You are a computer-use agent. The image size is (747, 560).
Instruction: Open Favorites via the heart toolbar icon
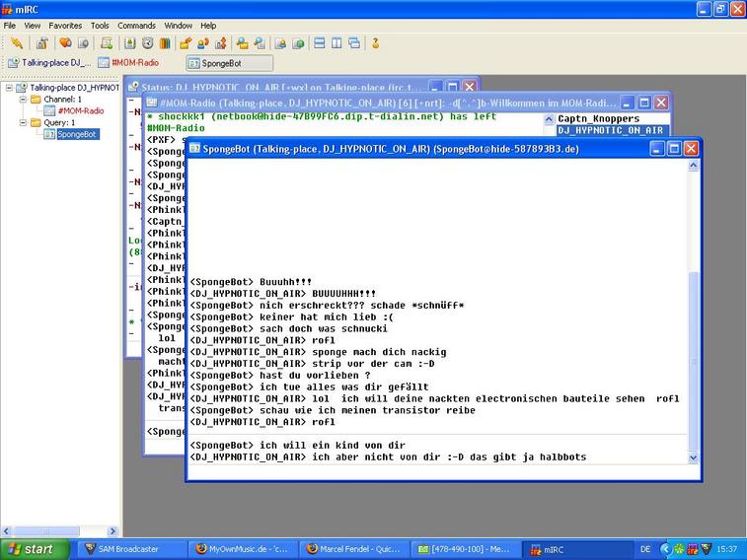click(x=65, y=43)
